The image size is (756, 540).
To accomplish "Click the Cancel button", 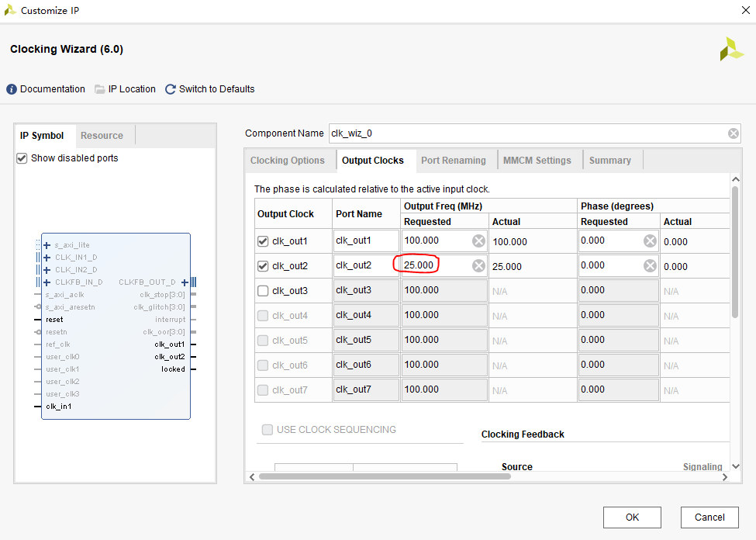I will coord(709,517).
